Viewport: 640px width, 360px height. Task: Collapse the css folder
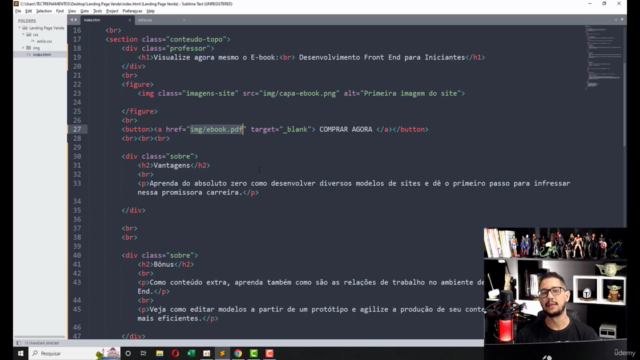(x=23, y=35)
